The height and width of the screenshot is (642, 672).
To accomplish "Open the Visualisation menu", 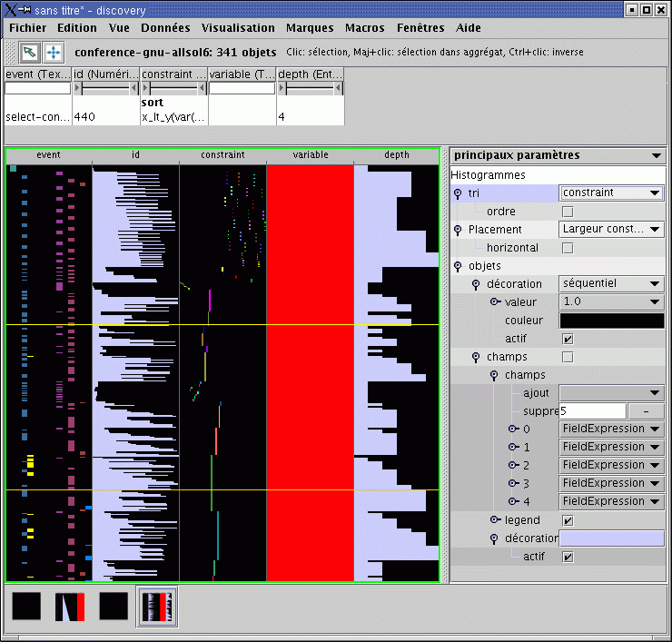I will point(238,28).
